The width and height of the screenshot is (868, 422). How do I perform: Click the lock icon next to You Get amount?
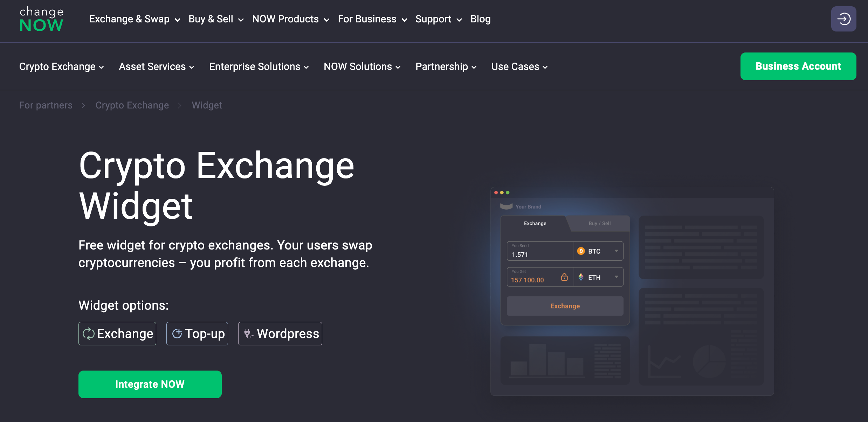(x=564, y=277)
